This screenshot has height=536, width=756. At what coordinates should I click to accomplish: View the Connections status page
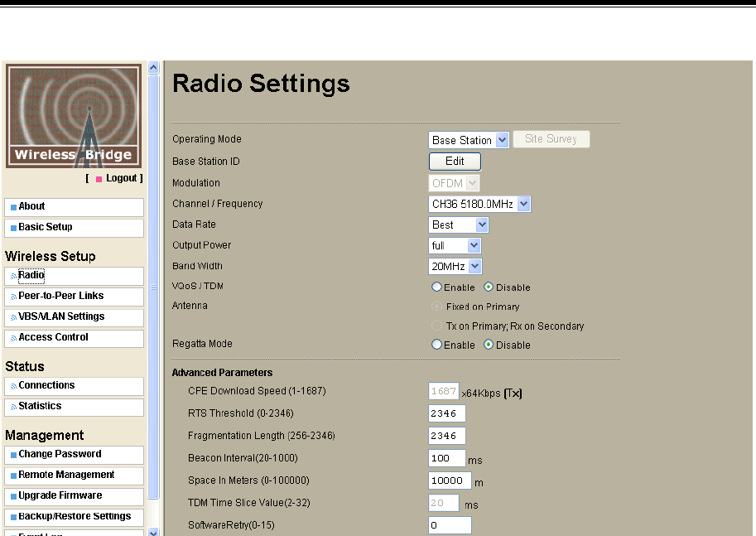74,386
